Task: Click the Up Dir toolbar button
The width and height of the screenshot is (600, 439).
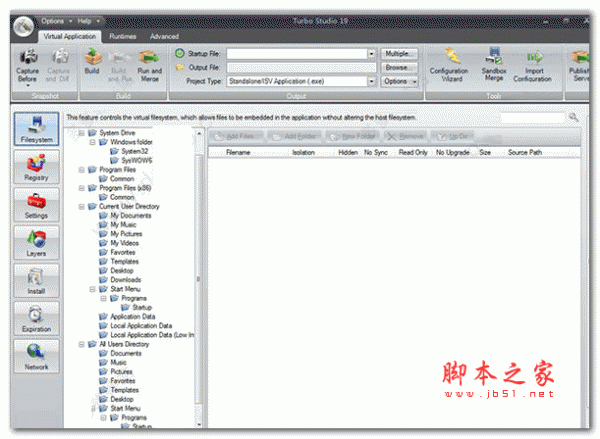Action: (453, 136)
